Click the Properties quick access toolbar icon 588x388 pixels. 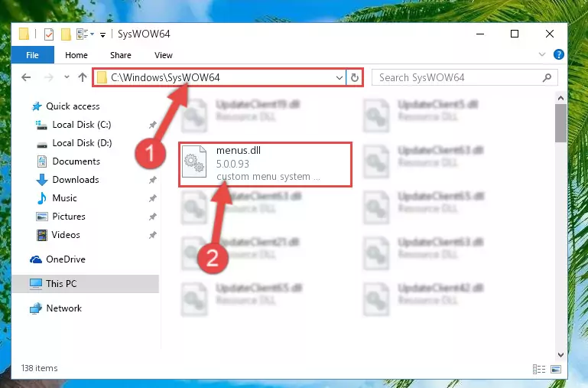(x=49, y=34)
